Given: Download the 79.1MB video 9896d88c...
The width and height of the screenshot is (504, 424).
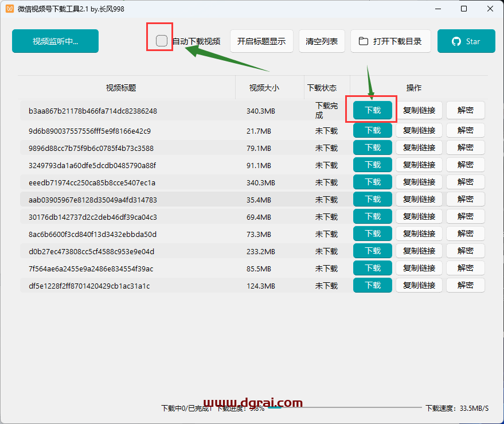Looking at the screenshot, I should pos(373,147).
